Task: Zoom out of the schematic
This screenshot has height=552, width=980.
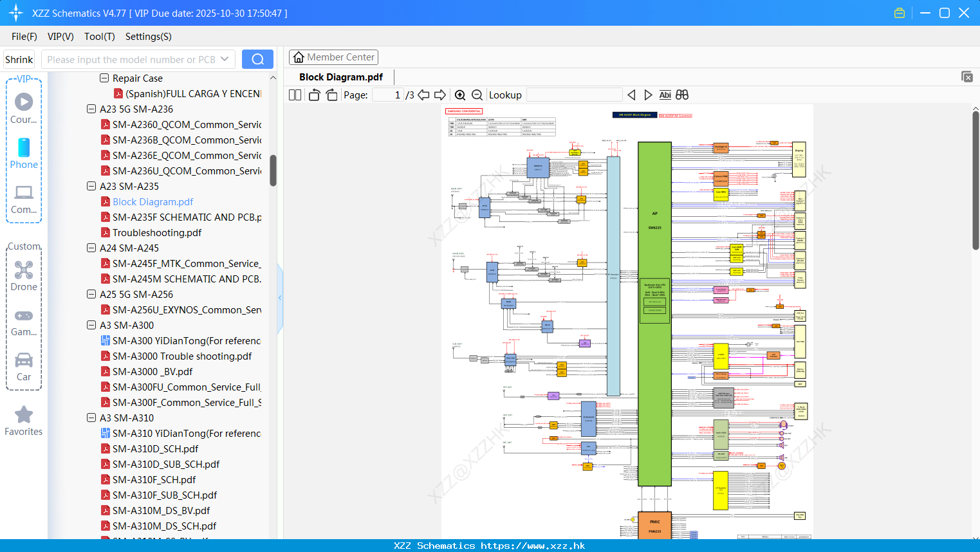Action: (477, 95)
